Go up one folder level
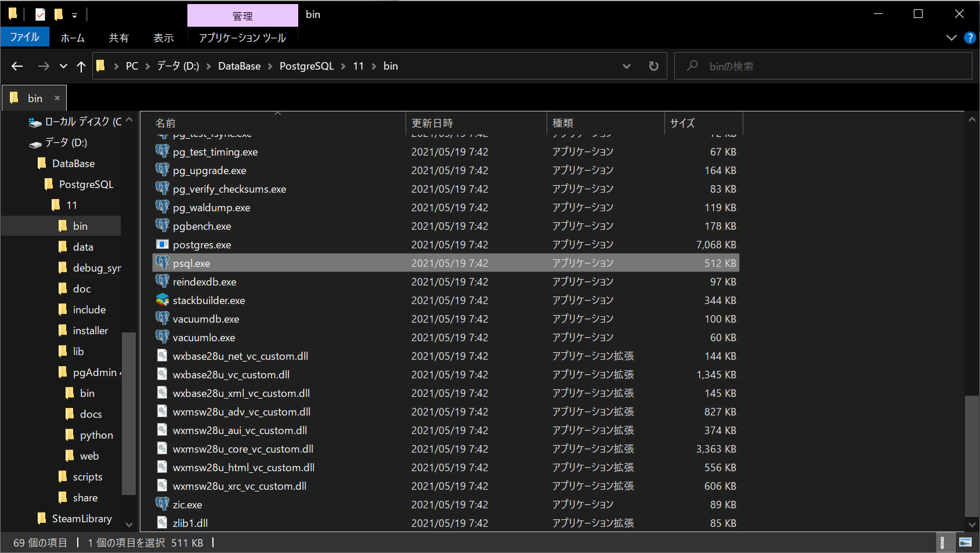 [x=81, y=66]
